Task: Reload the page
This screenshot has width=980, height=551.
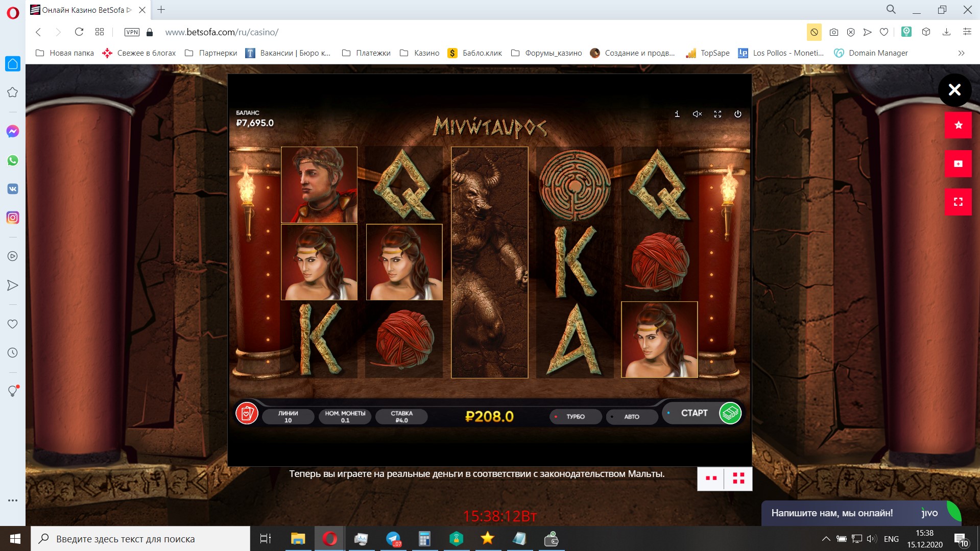Action: [x=79, y=32]
